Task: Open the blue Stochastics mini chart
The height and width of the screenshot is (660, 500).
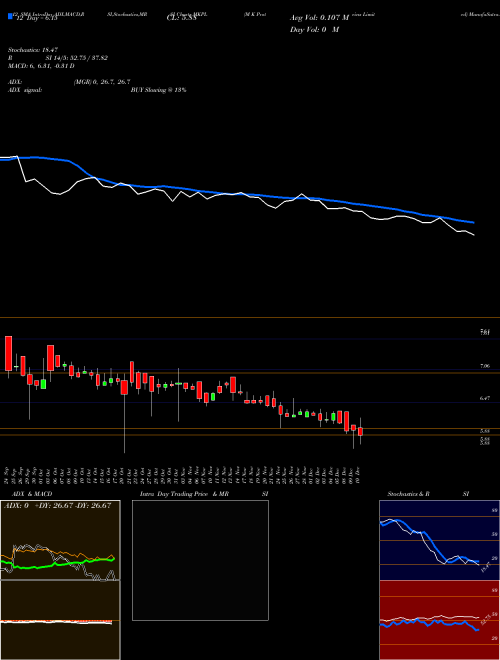Action: pyautogui.click(x=439, y=540)
